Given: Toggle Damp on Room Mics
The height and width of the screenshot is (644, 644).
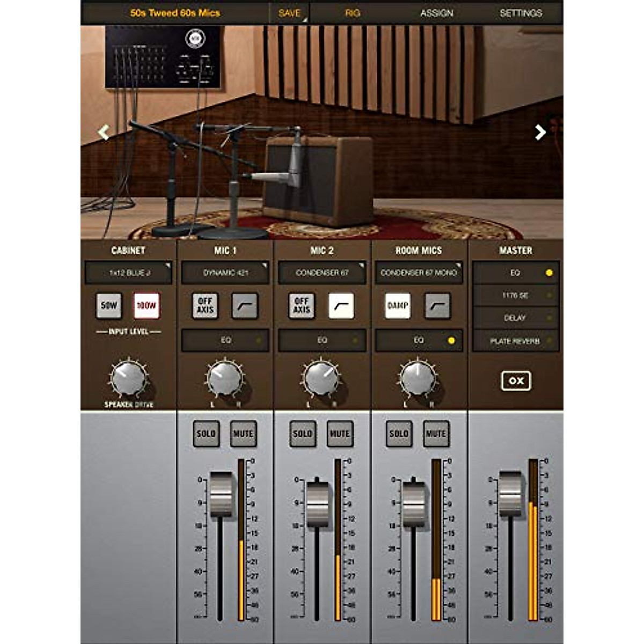Looking at the screenshot, I should 398,306.
